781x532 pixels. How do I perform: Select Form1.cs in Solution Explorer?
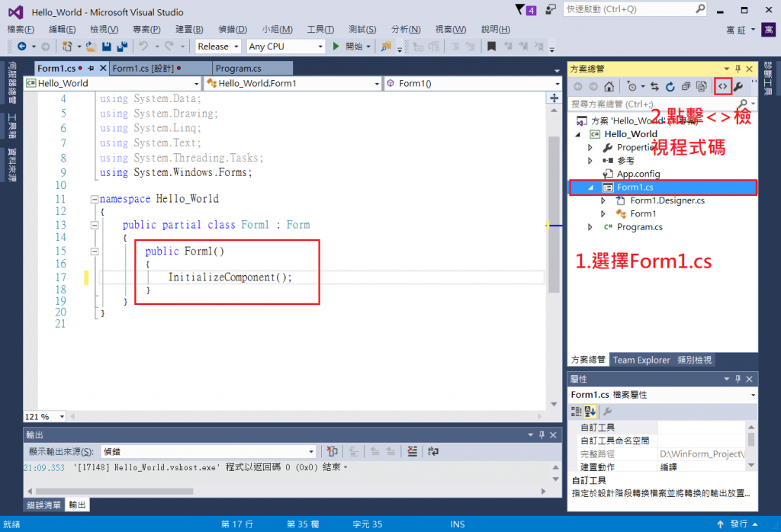[663, 187]
